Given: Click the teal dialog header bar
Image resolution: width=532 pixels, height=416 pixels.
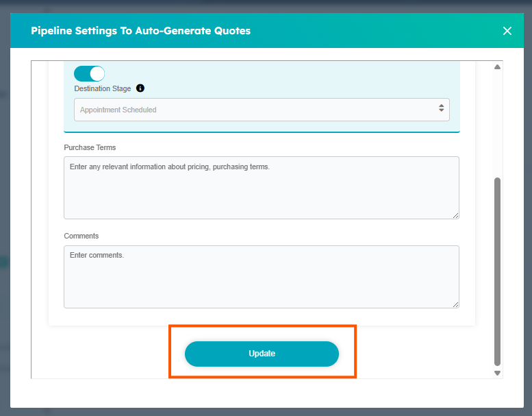Looking at the screenshot, I should click(x=377, y=31).
